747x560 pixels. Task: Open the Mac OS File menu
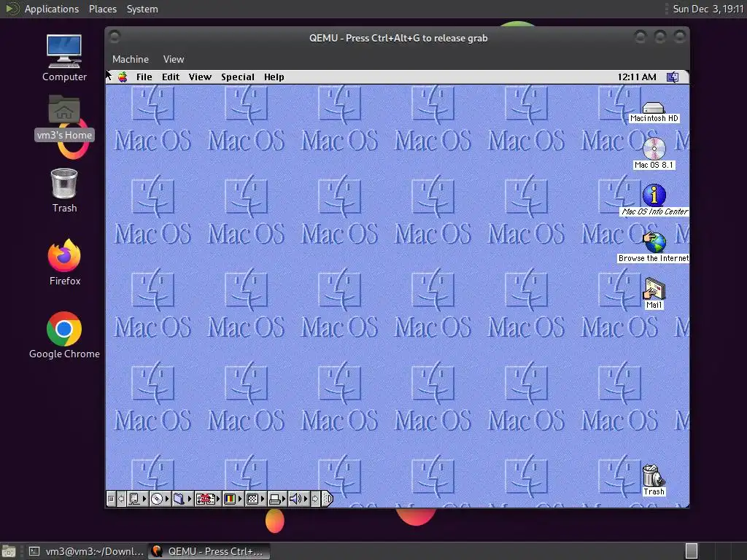pos(144,77)
